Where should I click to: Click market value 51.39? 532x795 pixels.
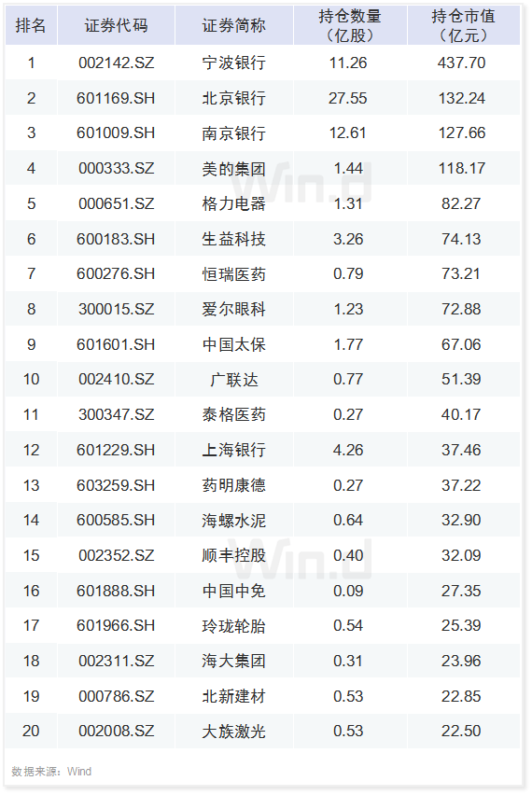point(461,379)
